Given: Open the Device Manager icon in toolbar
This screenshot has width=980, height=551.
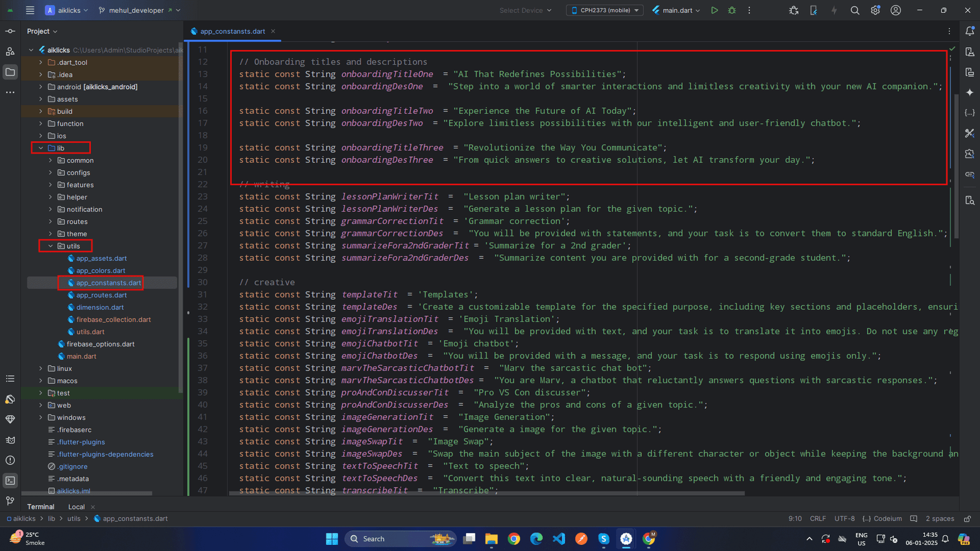Looking at the screenshot, I should point(813,10).
